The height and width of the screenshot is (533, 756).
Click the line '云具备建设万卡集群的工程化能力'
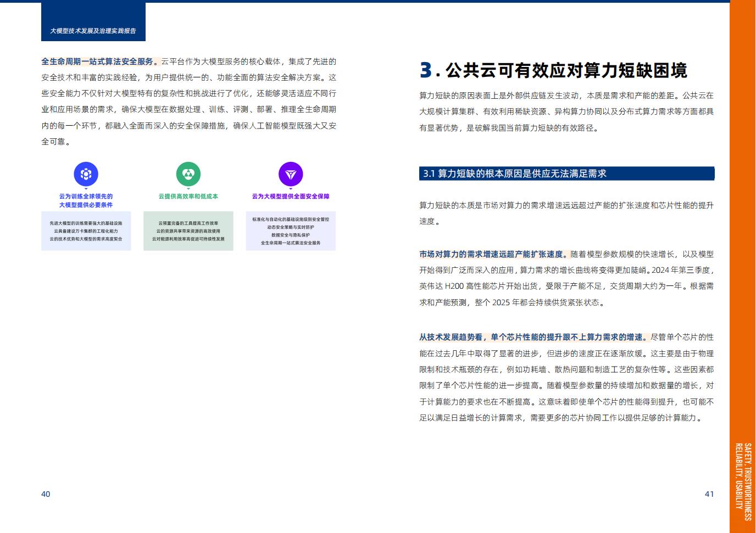(x=86, y=231)
